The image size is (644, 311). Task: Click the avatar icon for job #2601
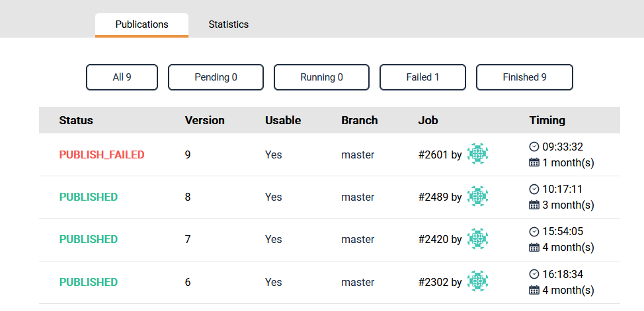tap(477, 154)
